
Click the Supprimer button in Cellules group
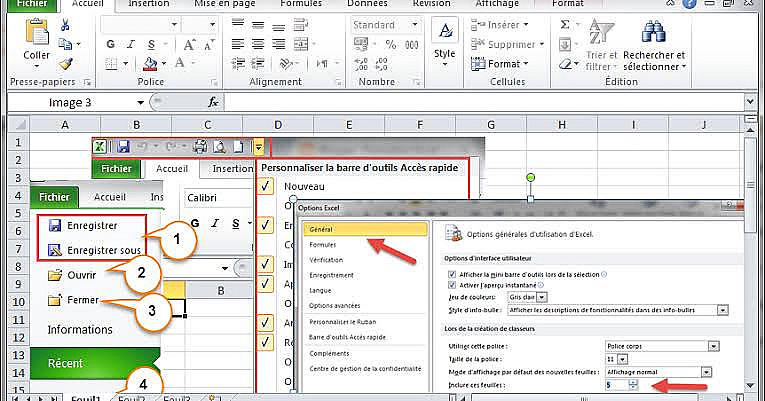tap(508, 44)
